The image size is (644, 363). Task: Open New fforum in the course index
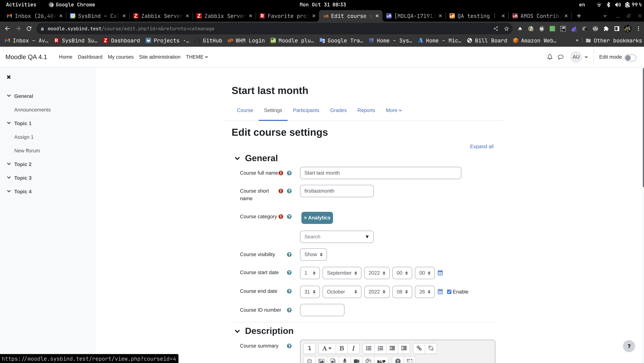tap(27, 151)
